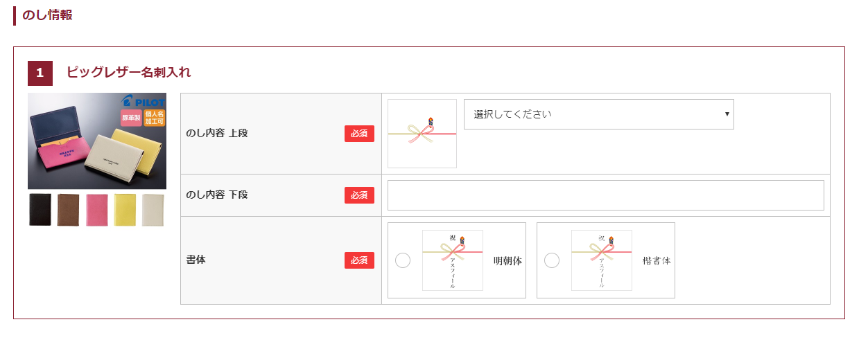Click the 楷書体 noshi sample image
This screenshot has height=340, width=868.
(602, 260)
